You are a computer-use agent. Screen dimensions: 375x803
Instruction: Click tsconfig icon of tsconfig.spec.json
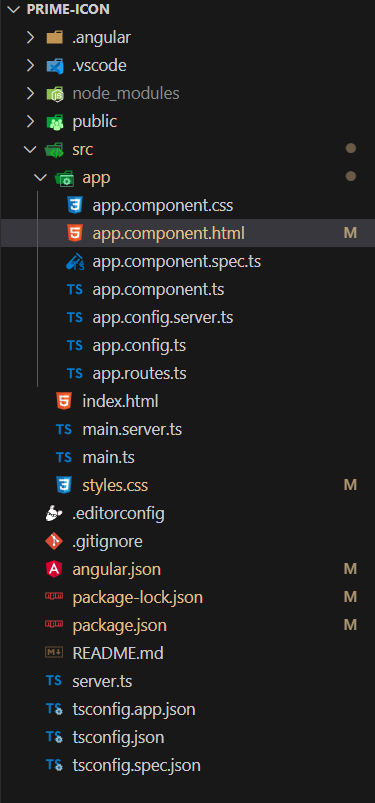[x=54, y=766]
